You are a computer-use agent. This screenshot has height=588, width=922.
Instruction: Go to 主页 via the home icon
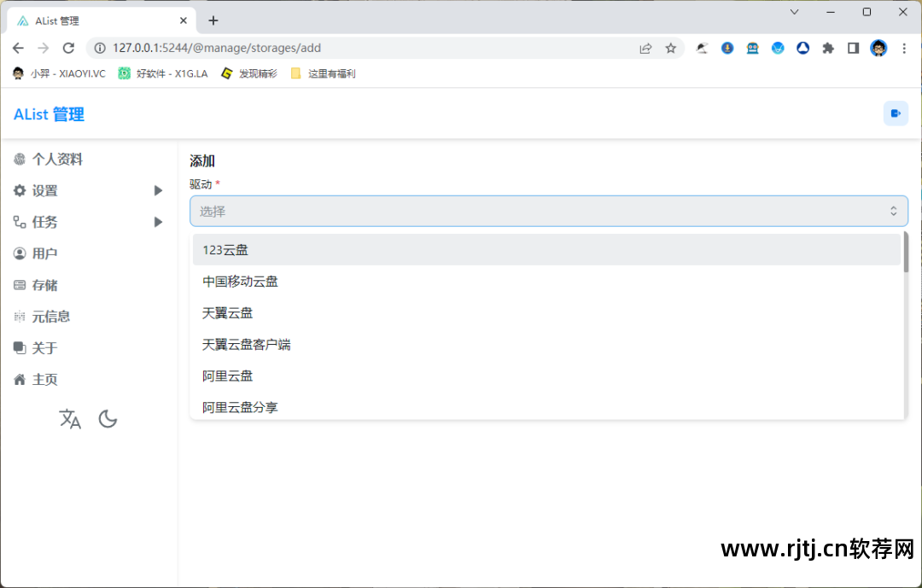[20, 379]
